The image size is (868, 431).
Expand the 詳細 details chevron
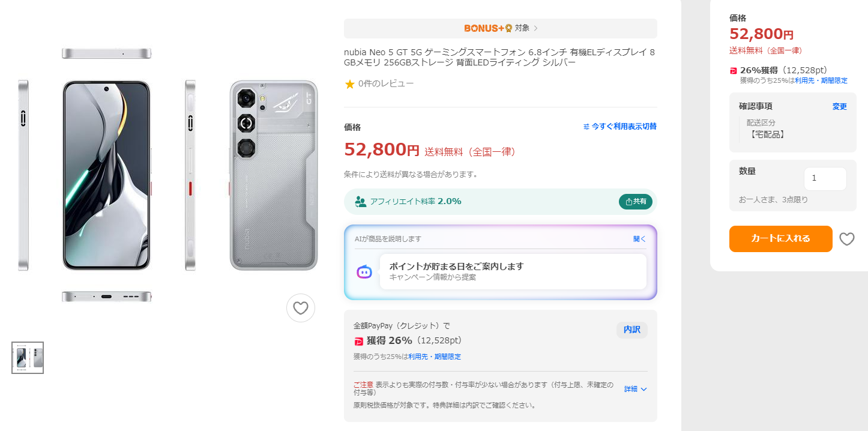[643, 389]
